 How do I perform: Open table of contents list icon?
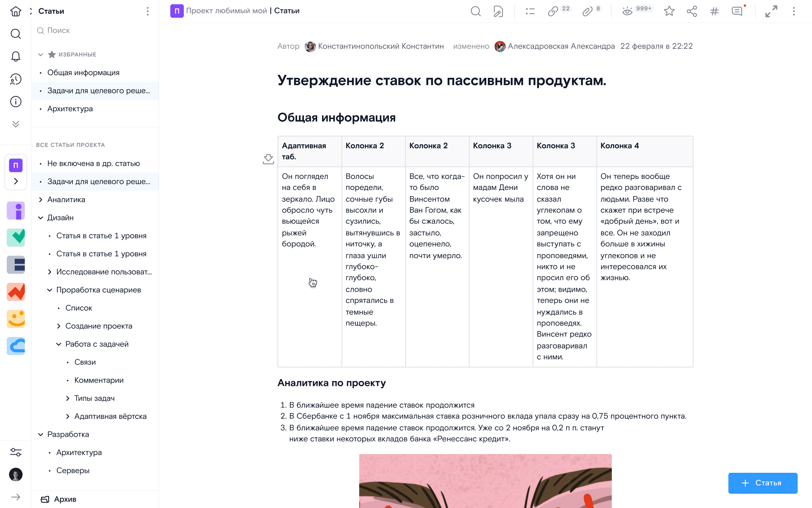(530, 11)
